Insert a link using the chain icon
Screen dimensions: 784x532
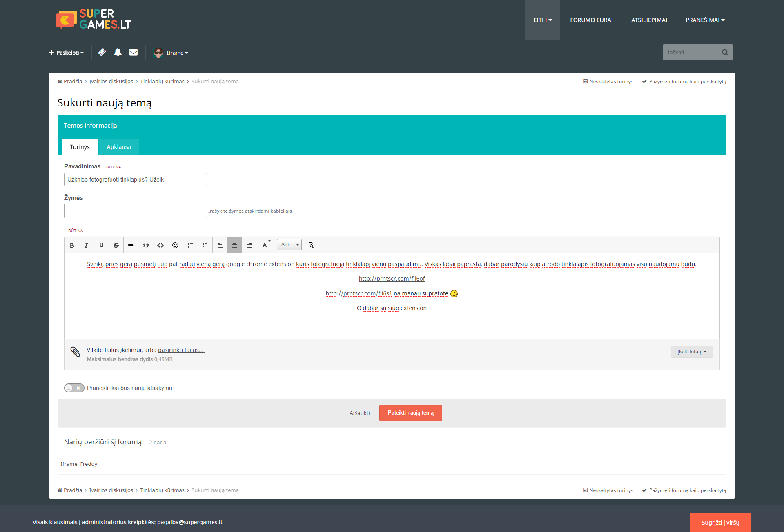[131, 245]
